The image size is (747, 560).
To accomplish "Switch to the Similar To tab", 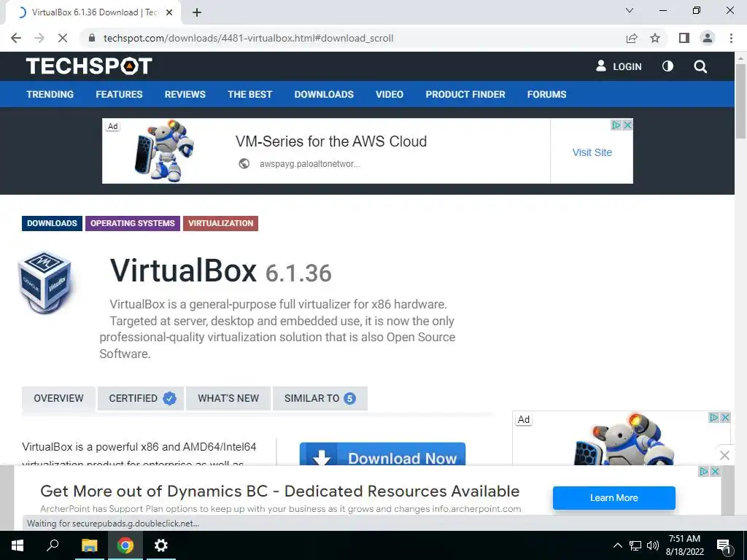I will [x=320, y=398].
